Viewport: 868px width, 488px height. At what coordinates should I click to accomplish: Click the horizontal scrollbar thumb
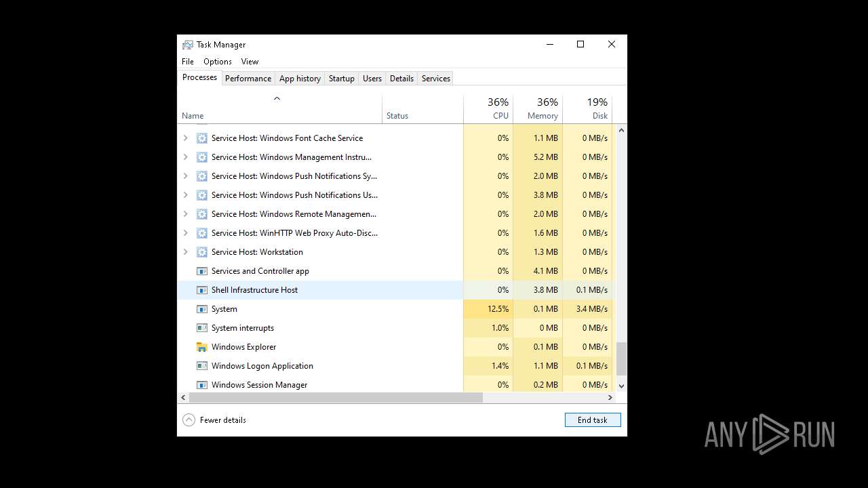click(x=335, y=398)
